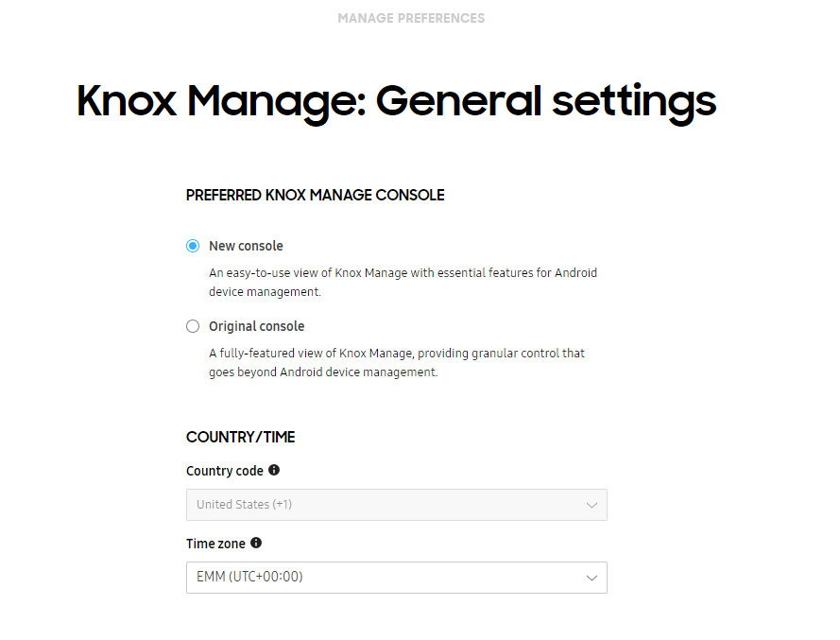Image resolution: width=840 pixels, height=640 pixels.
Task: Click the PREFERRED KNOX MANAGE CONSOLE section title
Action: [315, 196]
